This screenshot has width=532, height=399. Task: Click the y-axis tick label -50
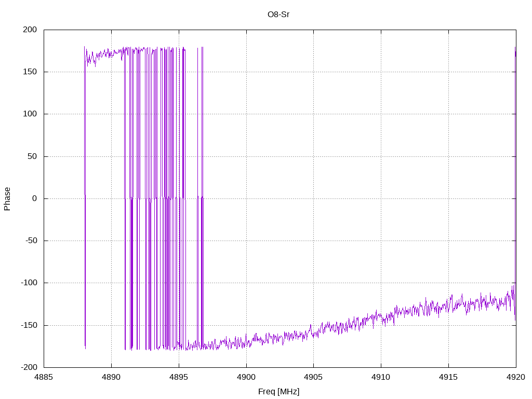(31, 241)
